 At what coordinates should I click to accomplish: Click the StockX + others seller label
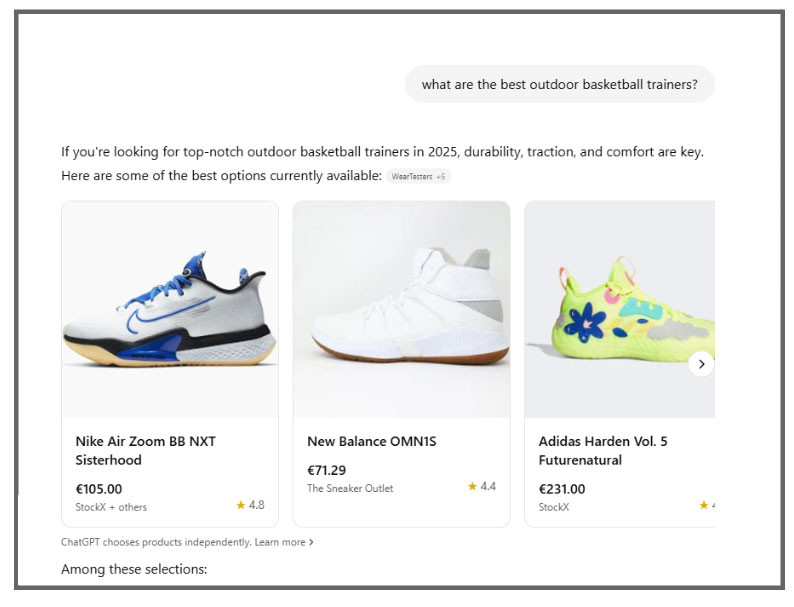pos(111,507)
